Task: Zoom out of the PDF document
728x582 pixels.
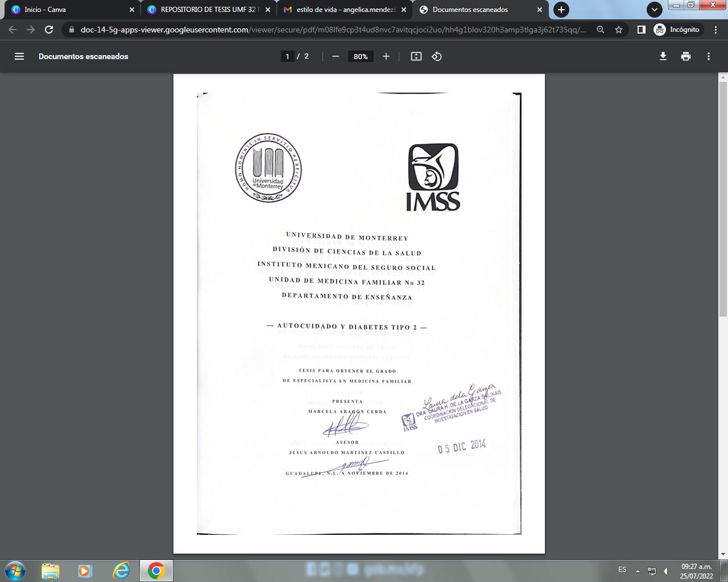Action: (x=336, y=56)
